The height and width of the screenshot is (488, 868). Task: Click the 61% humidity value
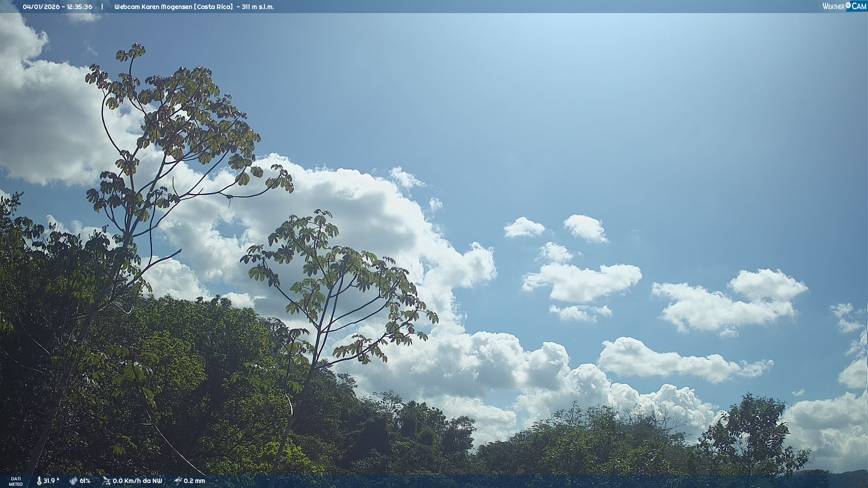pos(85,481)
